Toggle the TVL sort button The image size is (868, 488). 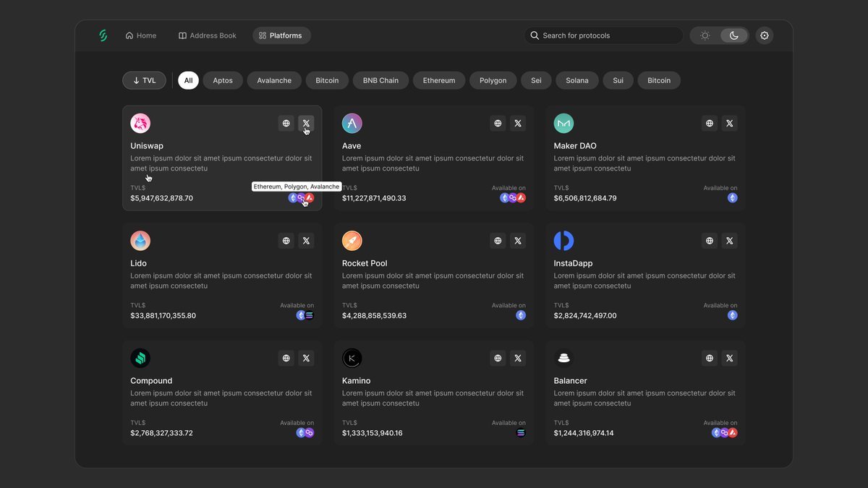click(x=144, y=80)
